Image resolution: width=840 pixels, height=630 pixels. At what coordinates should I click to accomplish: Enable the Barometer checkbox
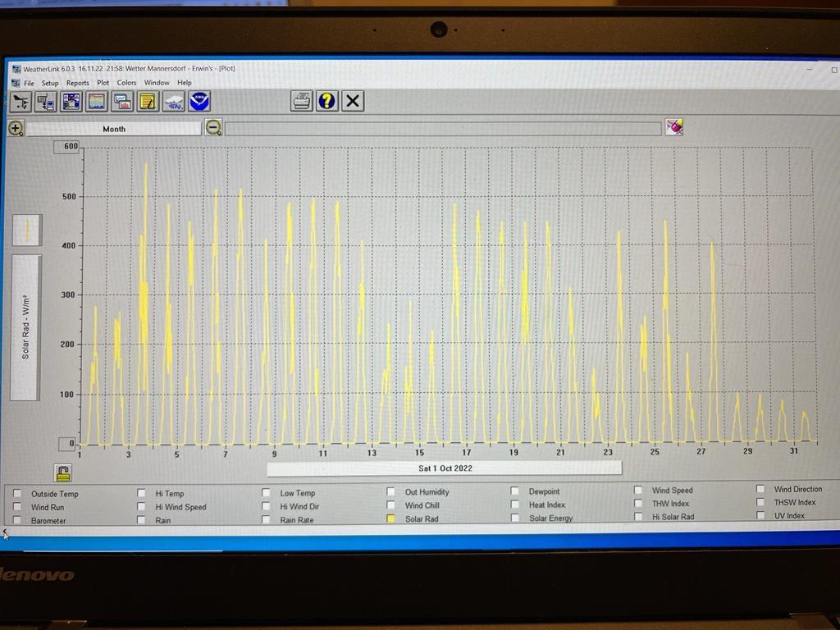pyautogui.click(x=18, y=520)
